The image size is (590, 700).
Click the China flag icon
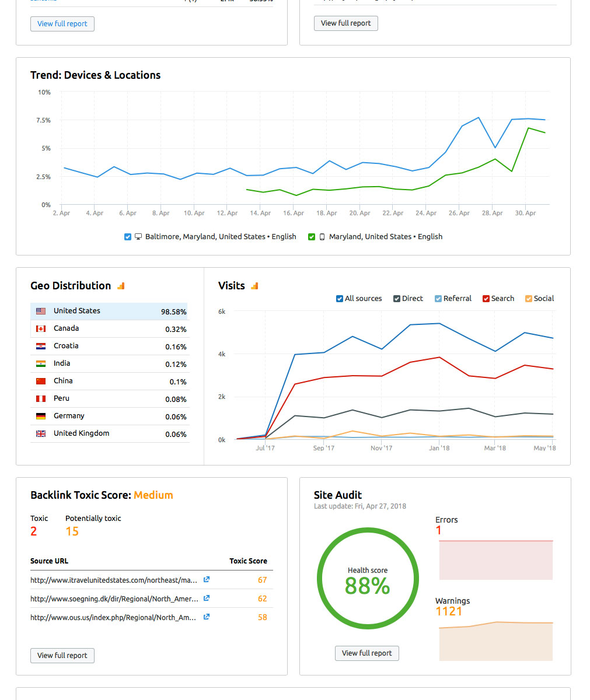pos(41,381)
